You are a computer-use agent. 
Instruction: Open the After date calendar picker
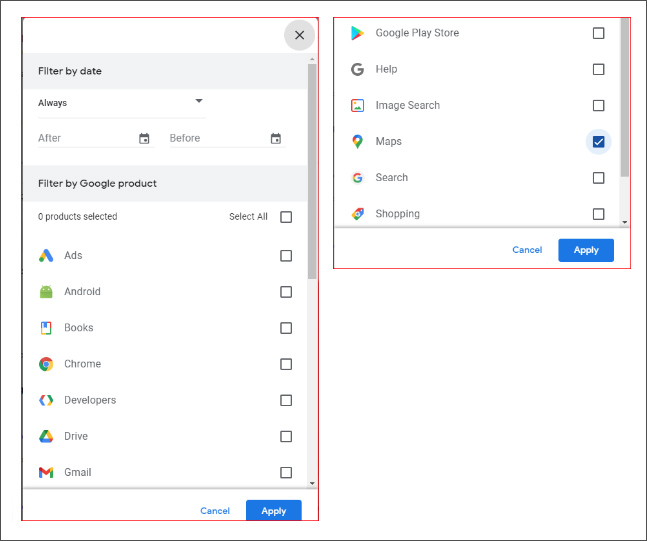(144, 139)
